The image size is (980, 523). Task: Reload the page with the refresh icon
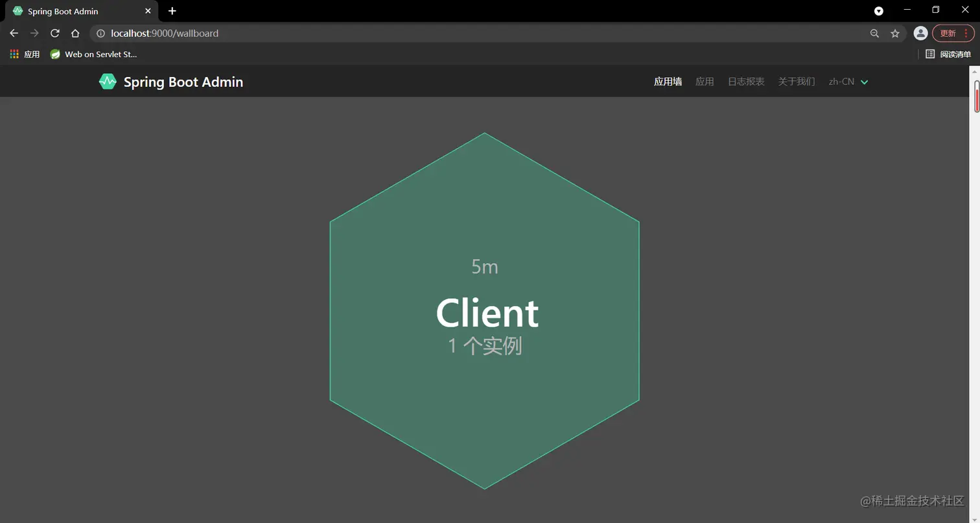[x=55, y=33]
